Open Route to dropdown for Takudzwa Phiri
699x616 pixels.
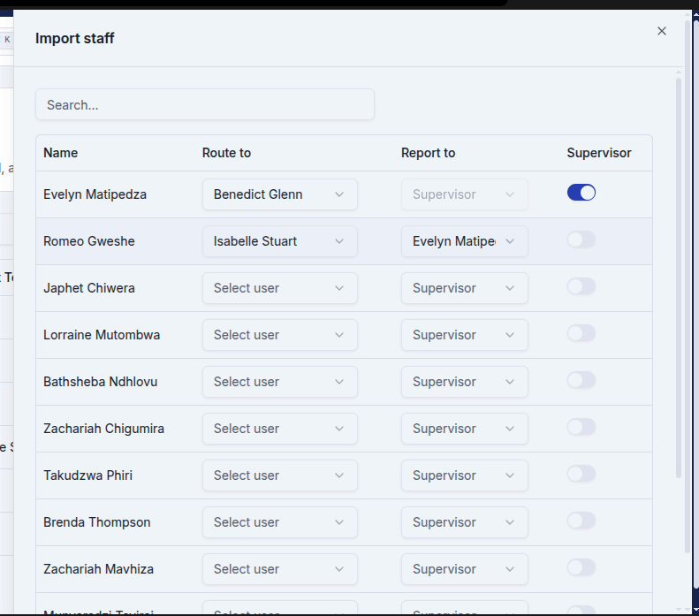coord(280,475)
